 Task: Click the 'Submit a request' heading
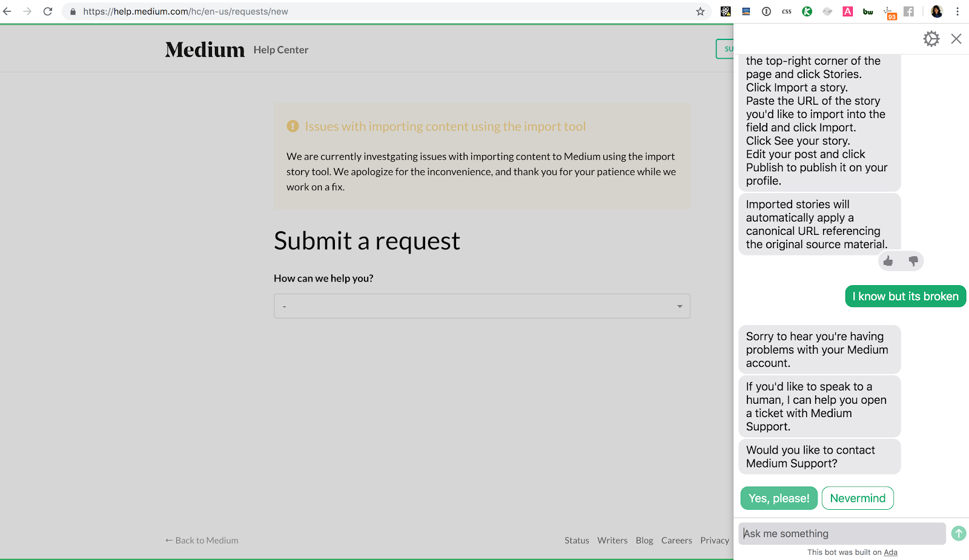click(367, 241)
